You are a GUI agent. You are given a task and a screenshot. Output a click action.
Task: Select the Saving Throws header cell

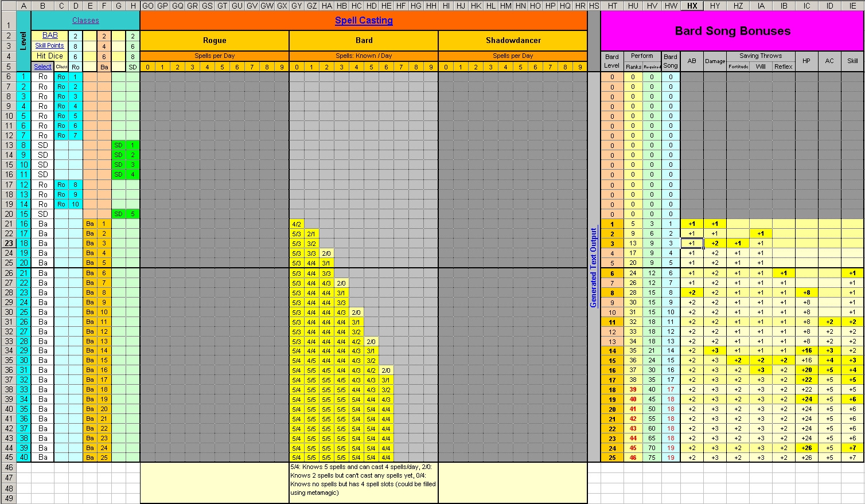point(760,56)
